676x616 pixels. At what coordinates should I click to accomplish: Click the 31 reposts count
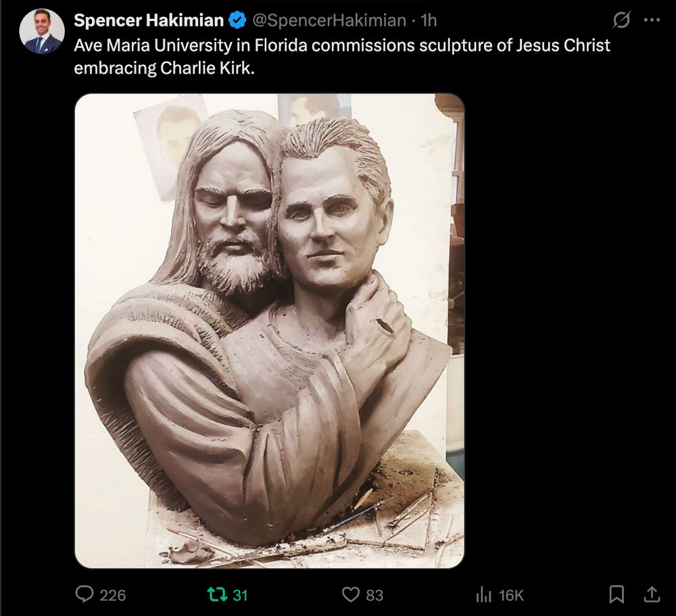pos(240,595)
